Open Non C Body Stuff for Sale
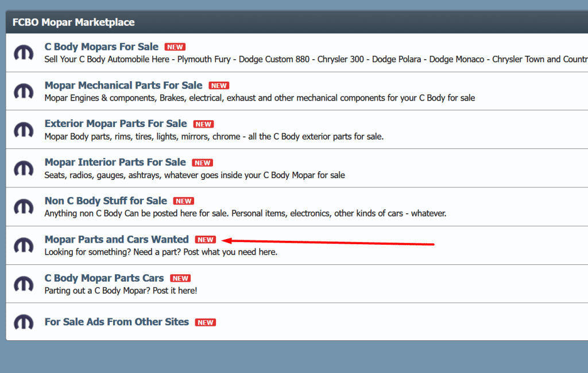The width and height of the screenshot is (588, 373). (x=106, y=201)
